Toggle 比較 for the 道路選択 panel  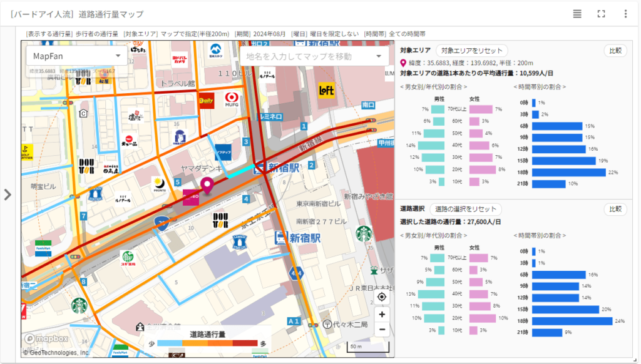(615, 210)
